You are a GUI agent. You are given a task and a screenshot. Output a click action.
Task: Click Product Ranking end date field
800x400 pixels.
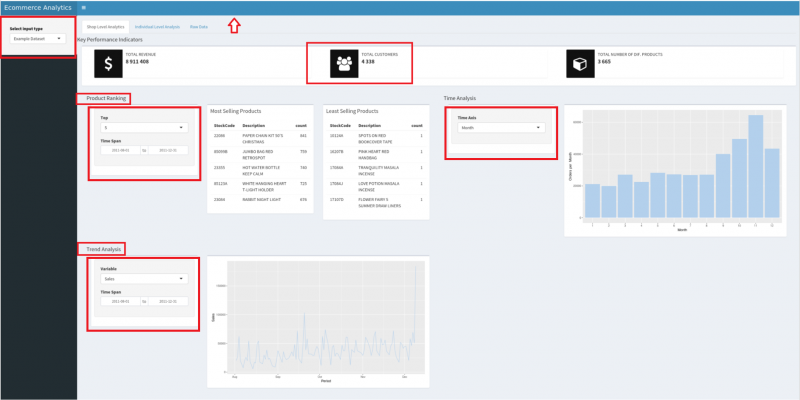166,150
